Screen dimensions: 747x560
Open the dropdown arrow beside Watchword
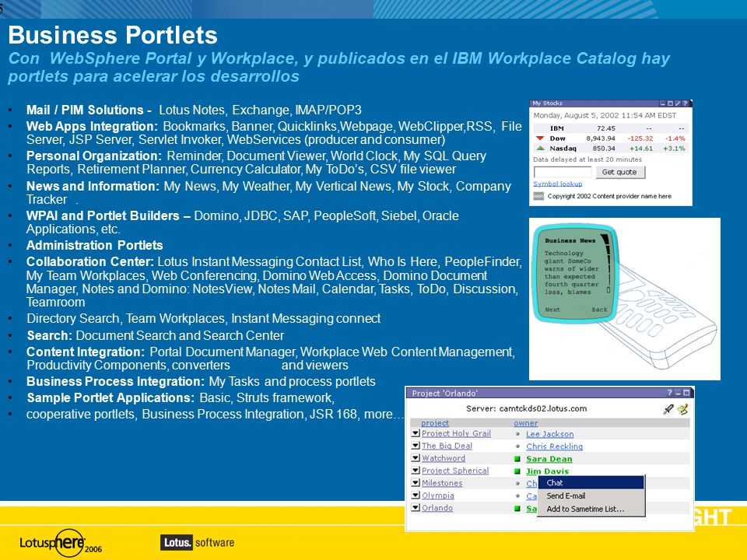tap(416, 458)
